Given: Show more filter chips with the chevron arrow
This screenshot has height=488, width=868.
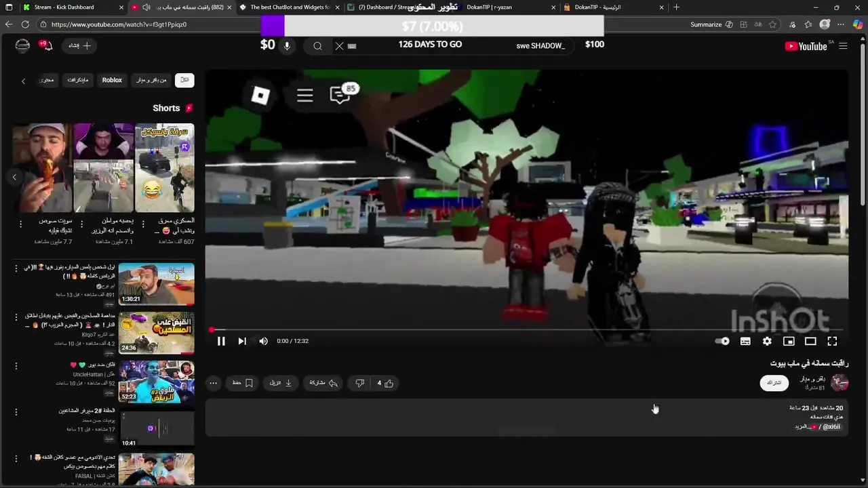Looking at the screenshot, I should coord(23,81).
